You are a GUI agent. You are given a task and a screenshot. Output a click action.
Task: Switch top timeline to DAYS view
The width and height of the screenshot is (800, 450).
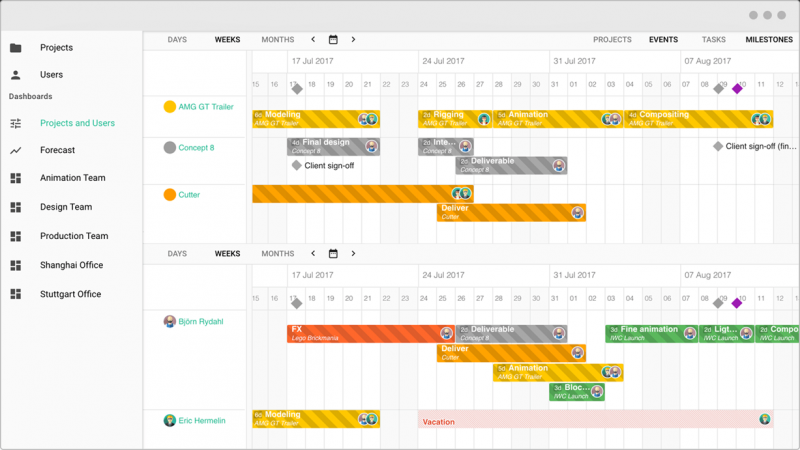[177, 39]
